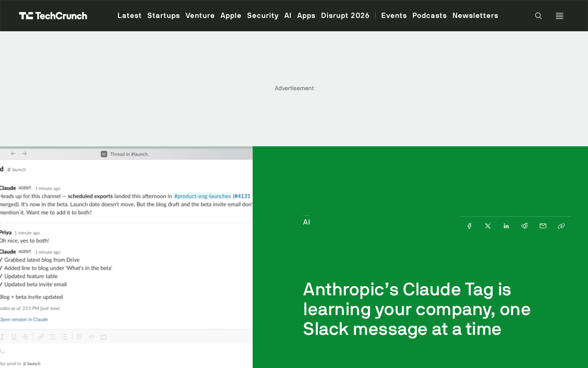Share article on Facebook
The height and width of the screenshot is (368, 588).
(469, 226)
